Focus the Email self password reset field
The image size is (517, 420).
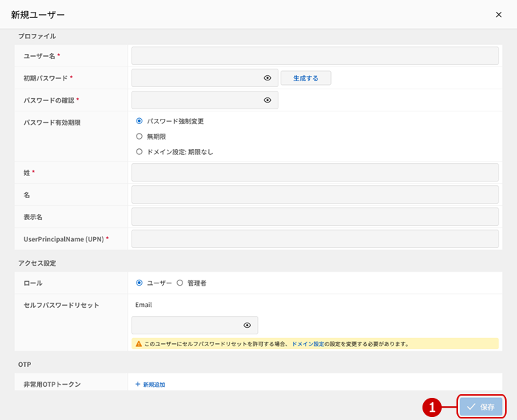[x=194, y=325]
